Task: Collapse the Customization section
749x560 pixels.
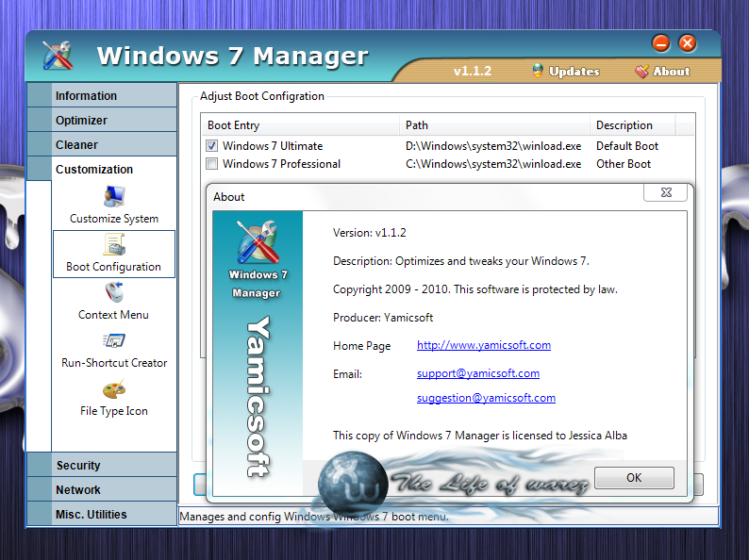Action: click(102, 169)
